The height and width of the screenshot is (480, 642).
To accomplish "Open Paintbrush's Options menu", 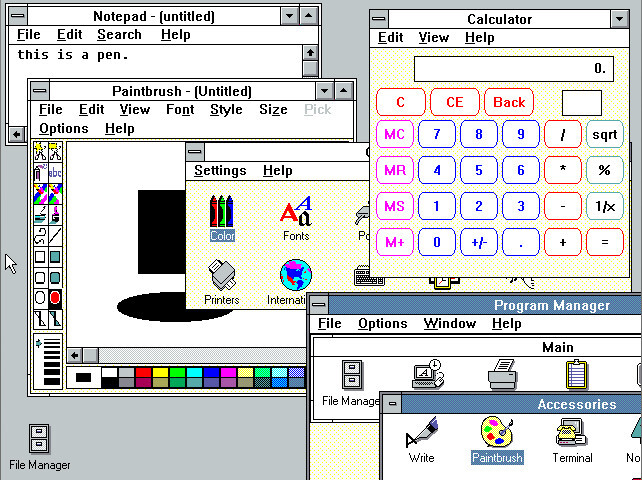I will (x=64, y=129).
